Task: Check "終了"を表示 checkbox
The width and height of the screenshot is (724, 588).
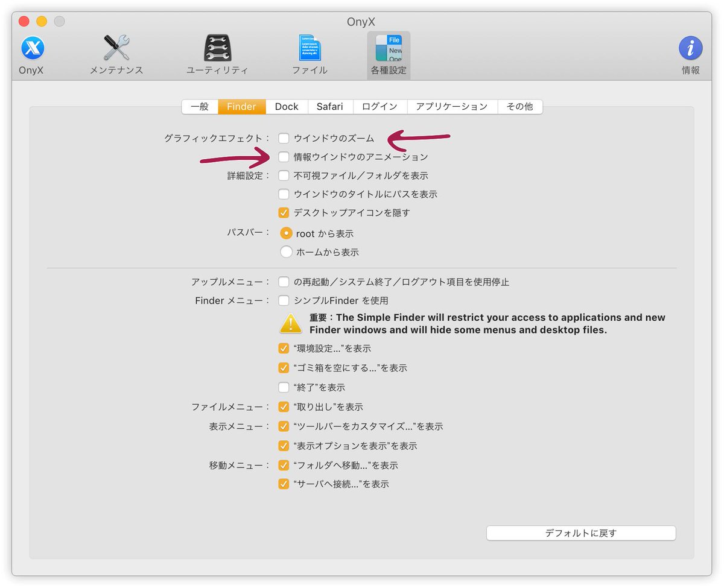Action: pyautogui.click(x=284, y=387)
